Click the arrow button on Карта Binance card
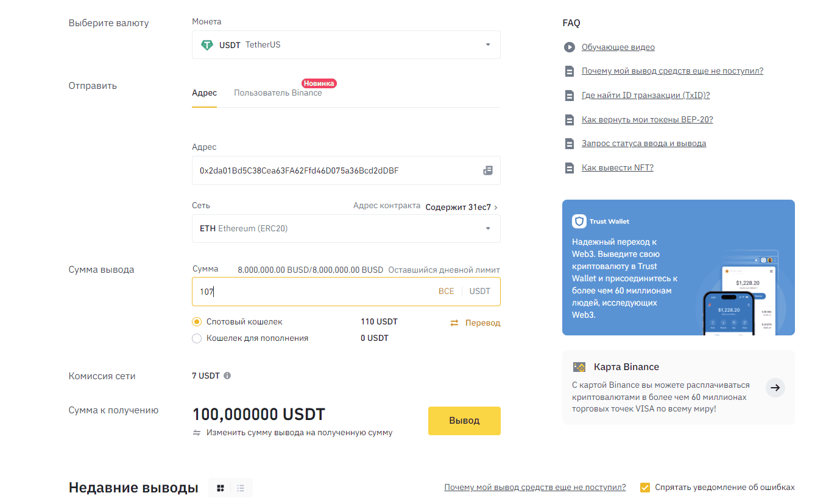The image size is (826, 504). 775,387
